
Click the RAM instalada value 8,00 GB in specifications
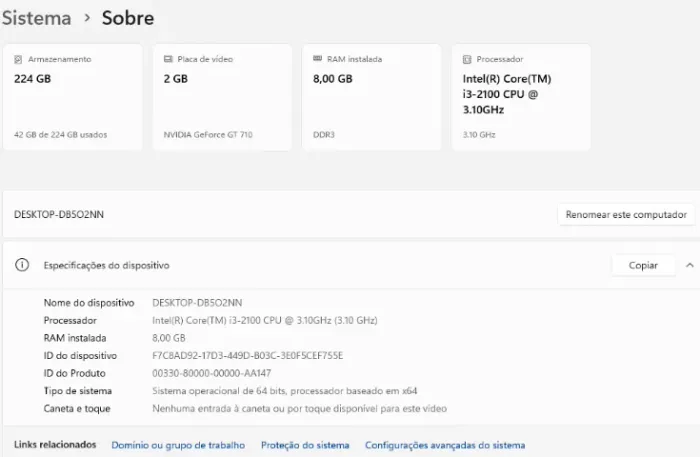pos(169,338)
